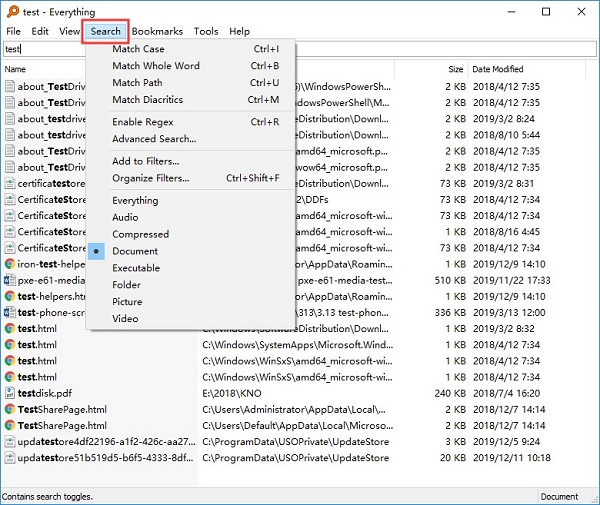Image resolution: width=600 pixels, height=505 pixels.
Task: Select the Compressed filter
Action: coord(191,234)
